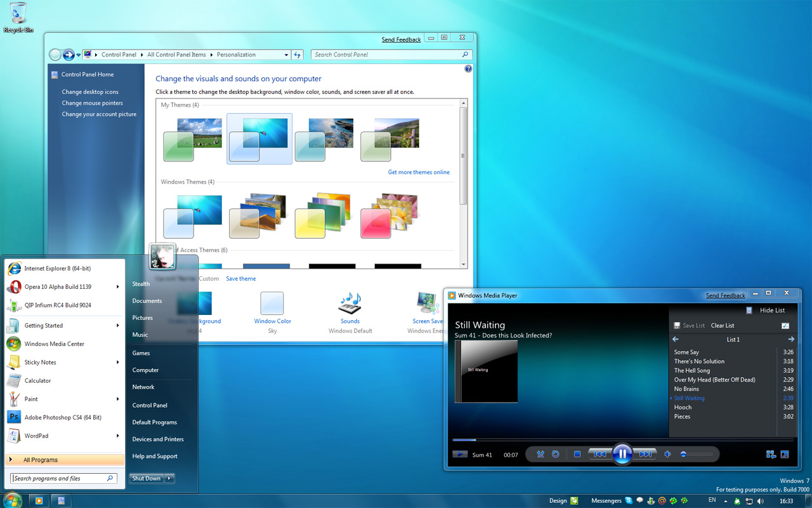Open All Programs in Start menu
This screenshot has width=812, height=508.
pyautogui.click(x=64, y=460)
